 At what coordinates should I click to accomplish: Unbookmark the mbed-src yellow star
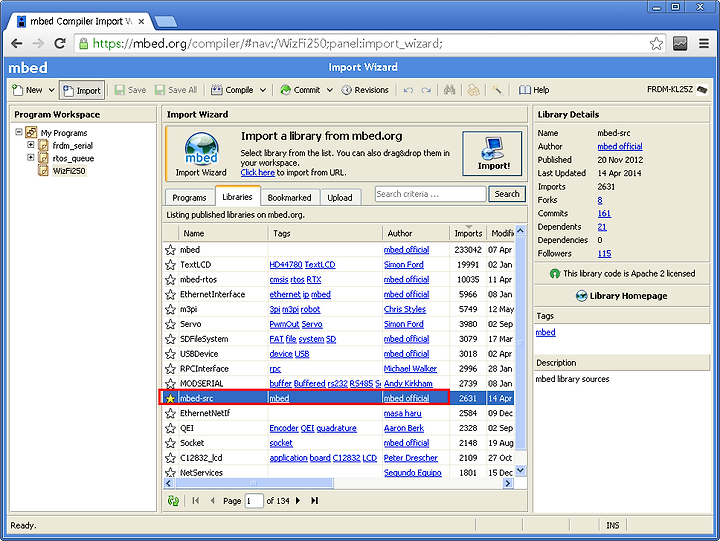(170, 398)
